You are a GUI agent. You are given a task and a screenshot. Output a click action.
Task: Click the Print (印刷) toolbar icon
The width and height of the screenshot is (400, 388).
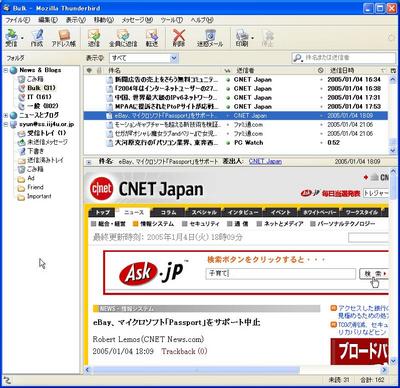tap(242, 37)
